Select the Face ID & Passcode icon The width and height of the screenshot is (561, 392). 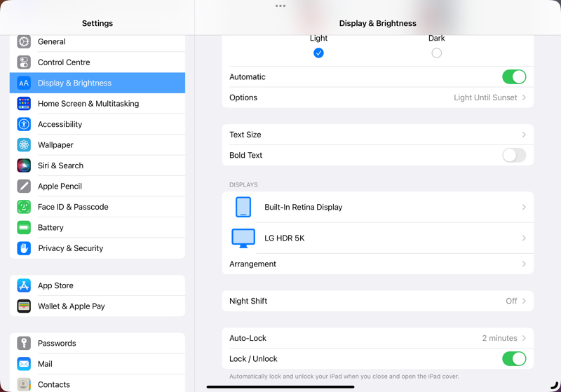[x=24, y=207]
